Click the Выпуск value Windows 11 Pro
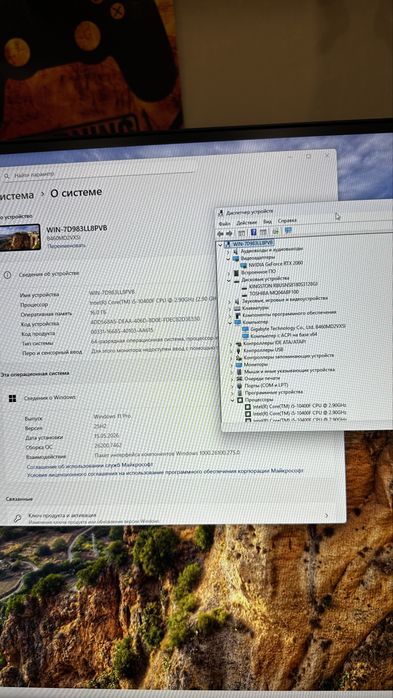 [112, 416]
